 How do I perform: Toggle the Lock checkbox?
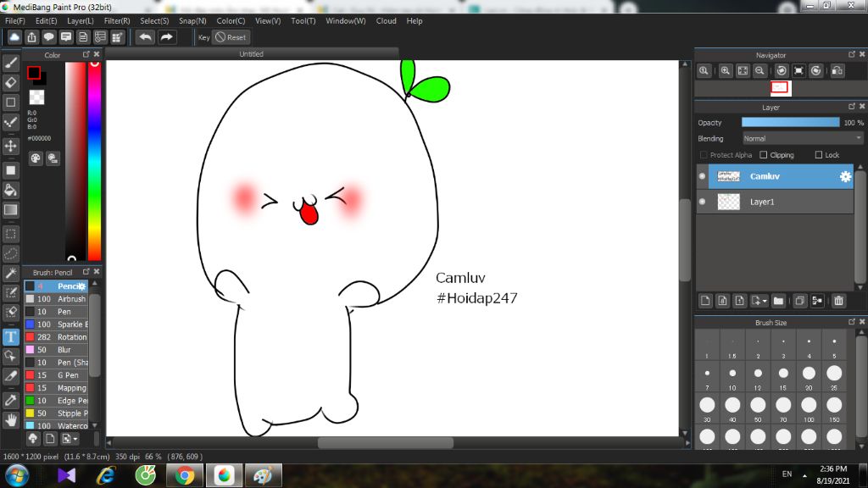point(819,155)
